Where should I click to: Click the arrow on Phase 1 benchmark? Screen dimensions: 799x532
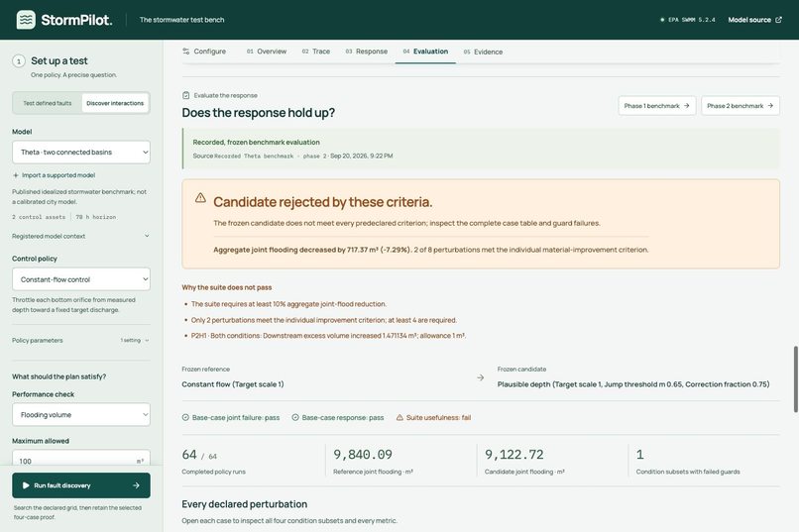(686, 106)
